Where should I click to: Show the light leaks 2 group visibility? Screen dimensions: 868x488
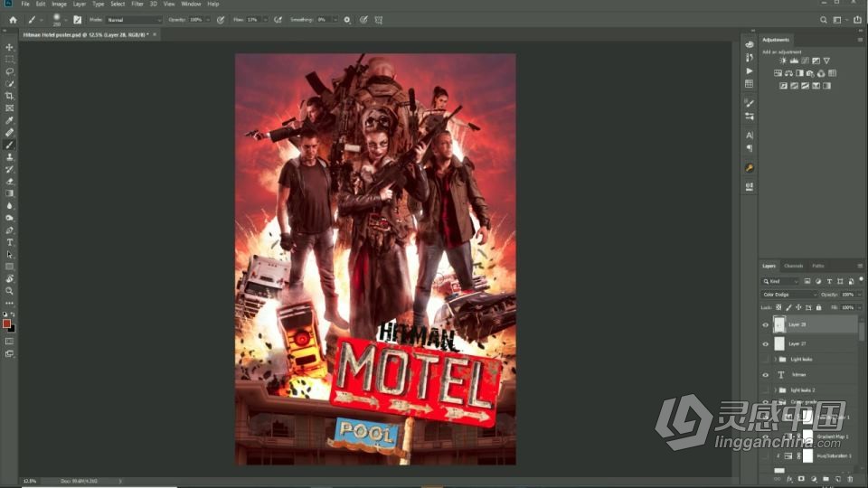click(766, 390)
